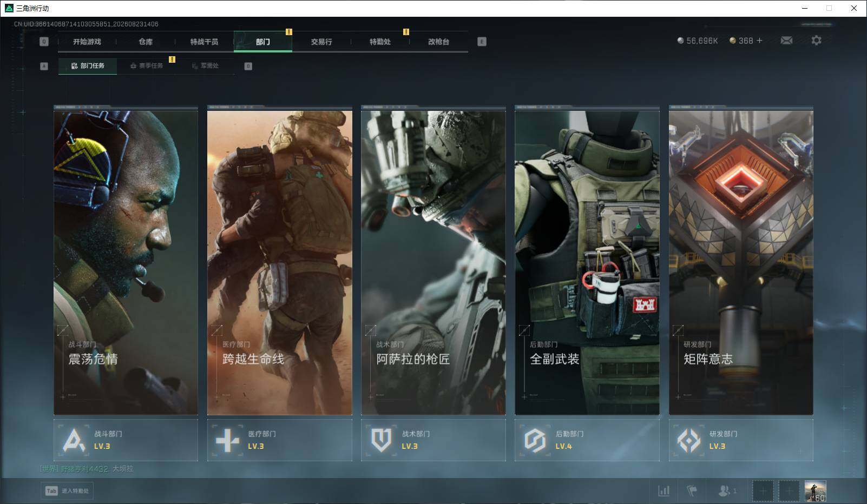Switch to the 交易行 tab
The image size is (867, 504).
click(321, 42)
